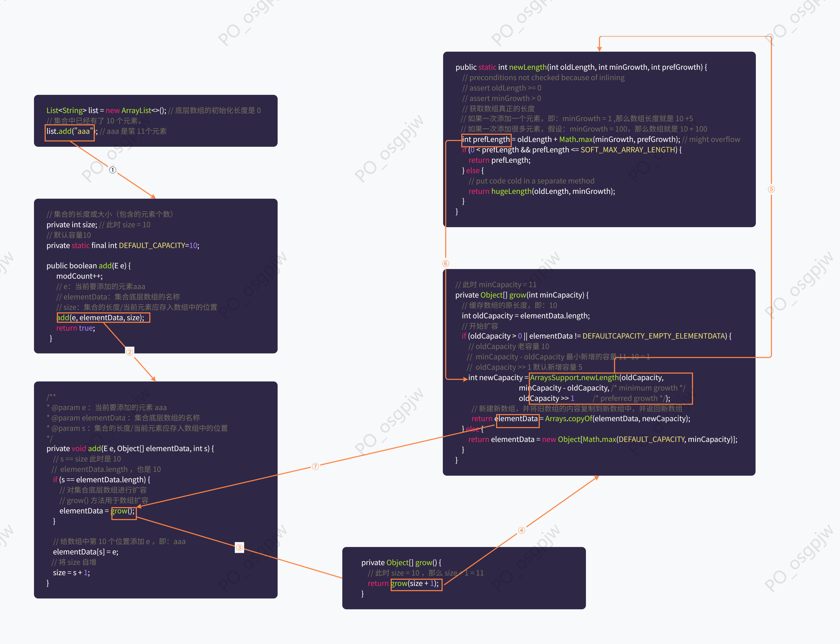Click the circled number 2 marker
Image resolution: width=840 pixels, height=644 pixels.
point(130,352)
